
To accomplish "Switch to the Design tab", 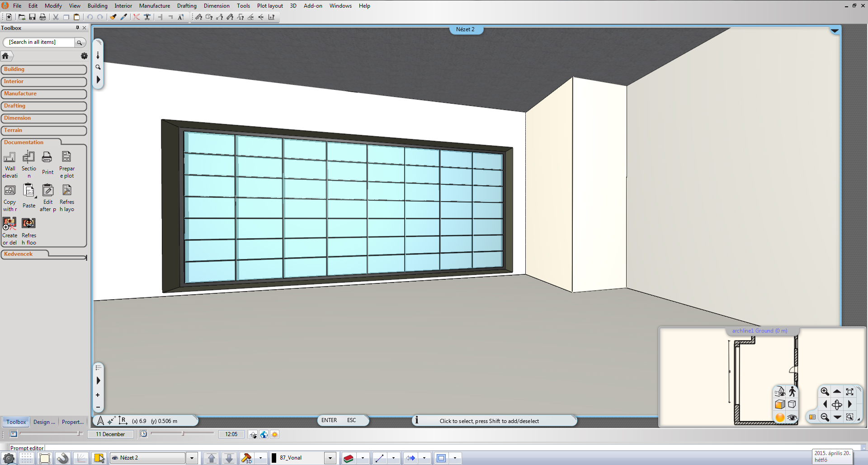I will click(x=44, y=422).
